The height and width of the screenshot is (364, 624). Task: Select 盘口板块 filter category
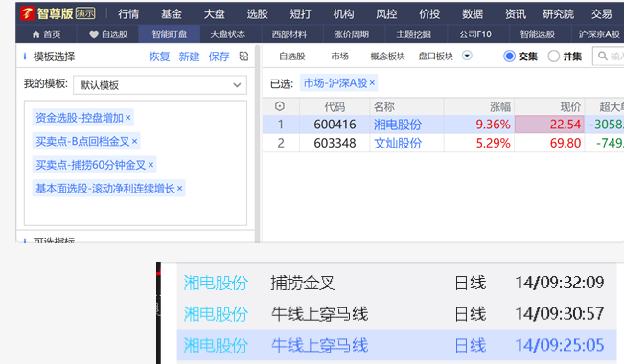point(436,57)
